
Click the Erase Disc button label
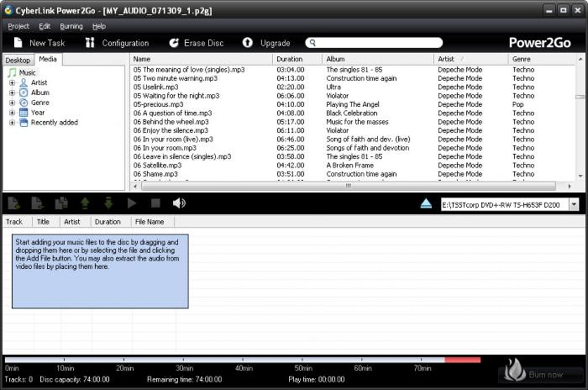203,43
